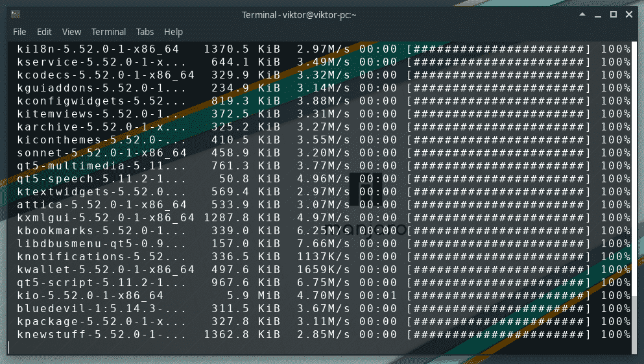Click the 1362.8 KiB size value
The width and height of the screenshot is (644, 364).
(x=242, y=335)
